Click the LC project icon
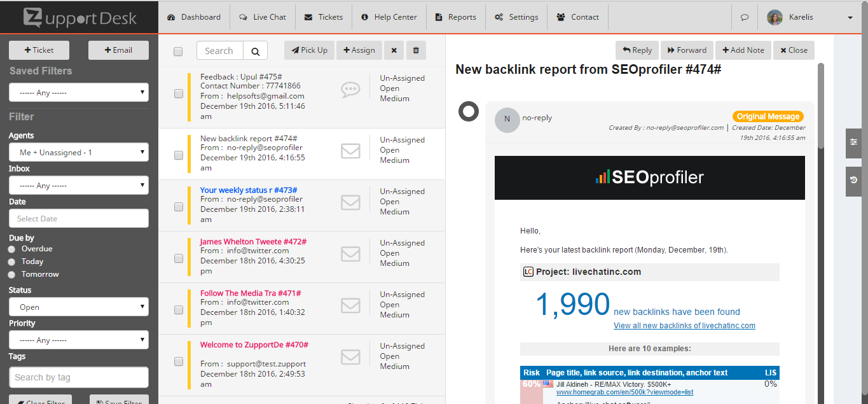Image resolution: width=868 pixels, height=404 pixels. (528, 272)
